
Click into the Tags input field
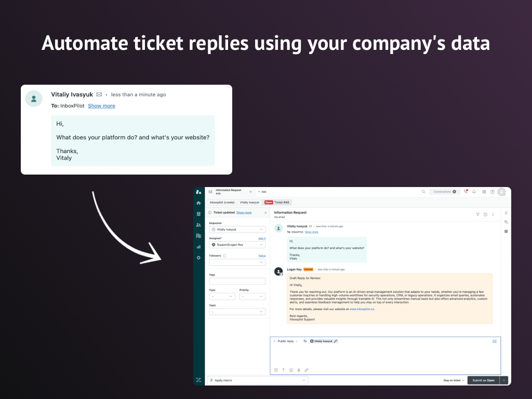pyautogui.click(x=237, y=281)
